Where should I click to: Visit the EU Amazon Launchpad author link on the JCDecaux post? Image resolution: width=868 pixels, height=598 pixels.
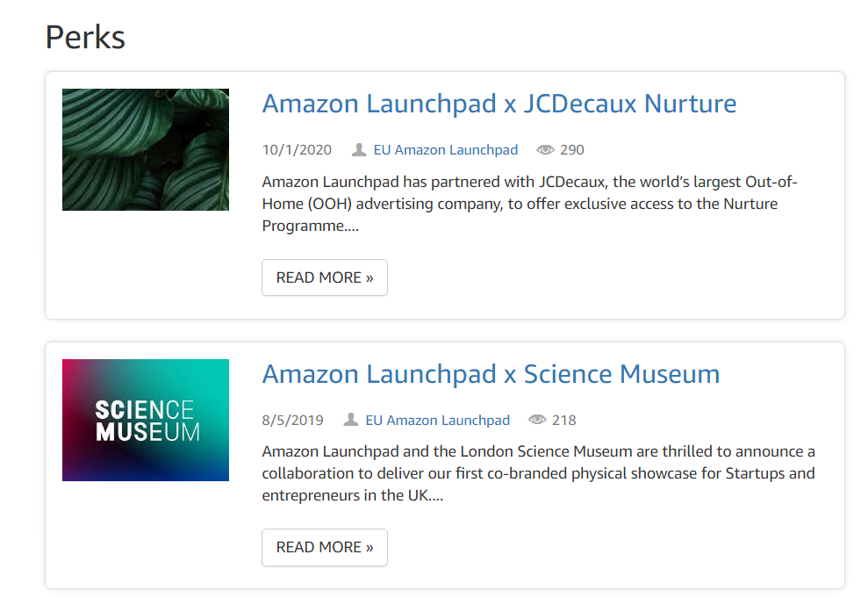(x=446, y=149)
